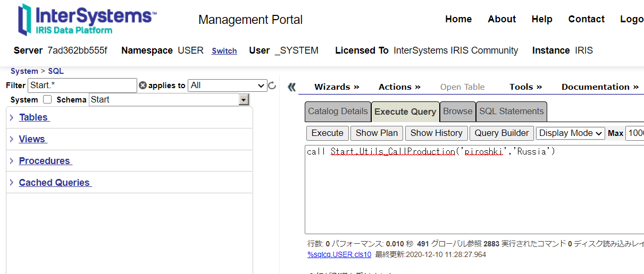Image resolution: width=644 pixels, height=274 pixels.
Task: Open the Wizards menu
Action: pyautogui.click(x=337, y=87)
